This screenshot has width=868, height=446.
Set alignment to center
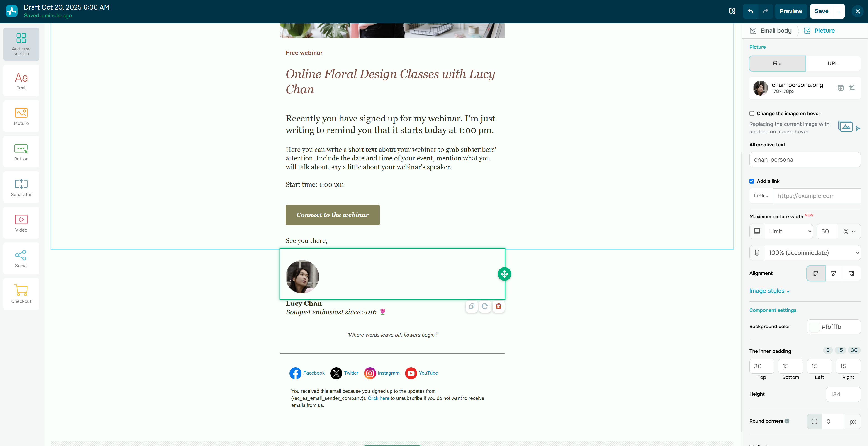tap(833, 273)
